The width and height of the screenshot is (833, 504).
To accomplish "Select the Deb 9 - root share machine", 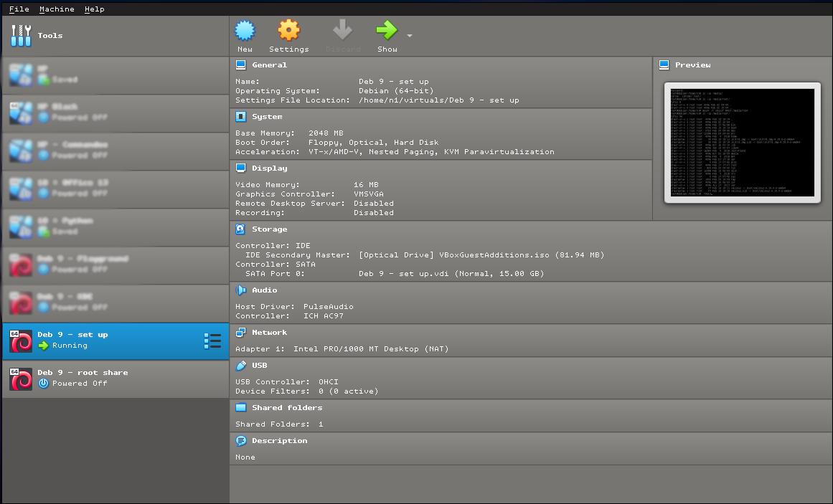I will (x=116, y=379).
